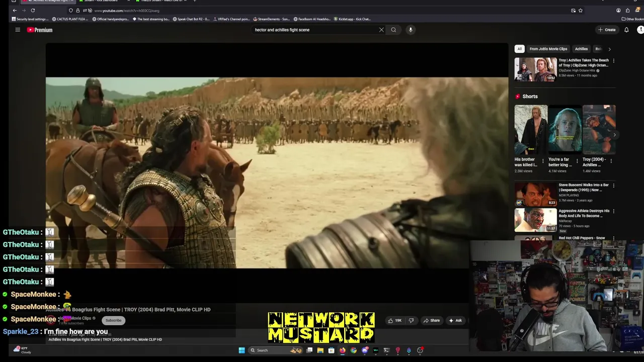Reload the browser page
Viewport: 644px width, 362px height.
click(x=33, y=10)
